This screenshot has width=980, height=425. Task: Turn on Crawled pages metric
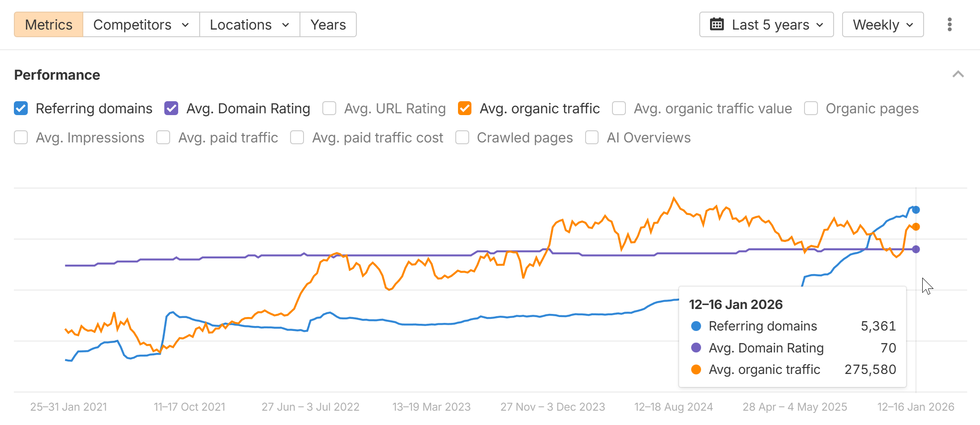(462, 137)
